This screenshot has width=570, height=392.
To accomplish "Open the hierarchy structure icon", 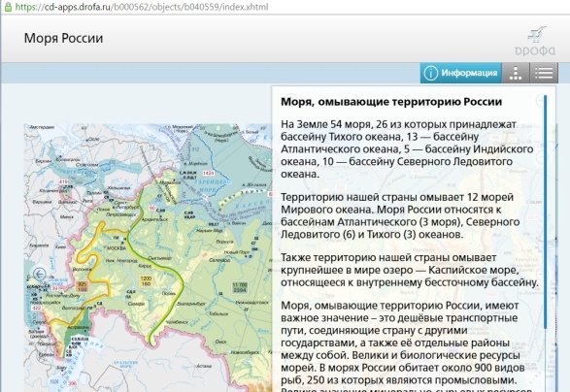I will coord(516,73).
